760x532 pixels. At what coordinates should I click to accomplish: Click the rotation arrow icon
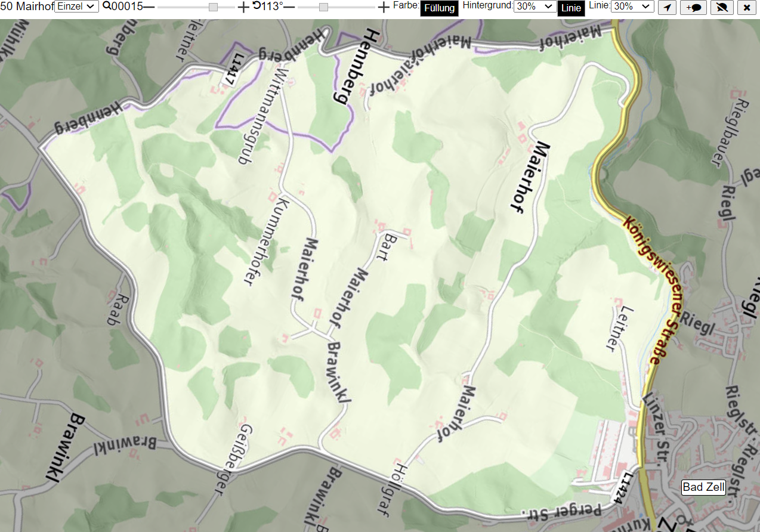(257, 5)
